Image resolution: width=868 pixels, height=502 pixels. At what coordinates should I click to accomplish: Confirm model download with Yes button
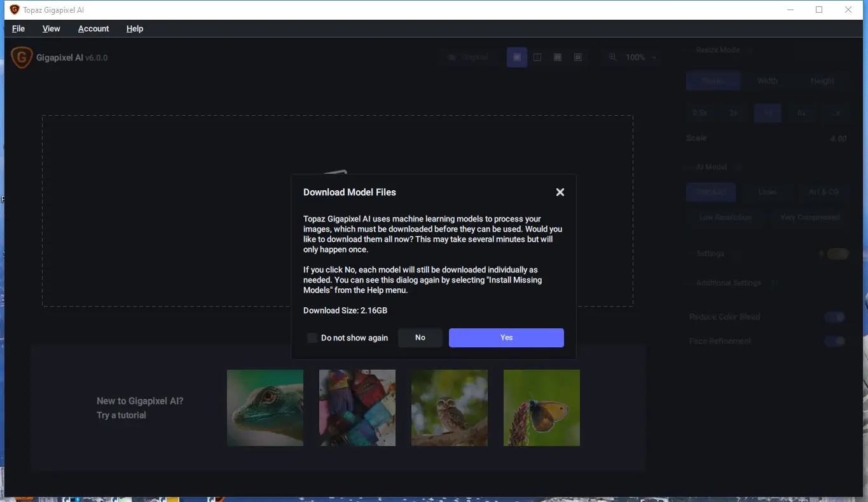pyautogui.click(x=506, y=338)
